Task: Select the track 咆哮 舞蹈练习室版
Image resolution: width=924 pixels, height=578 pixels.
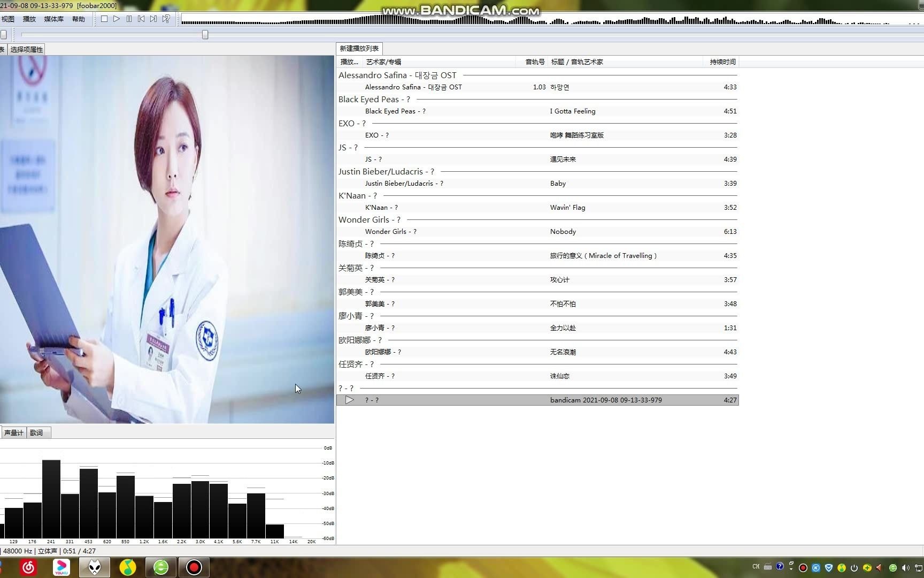Action: [537, 135]
